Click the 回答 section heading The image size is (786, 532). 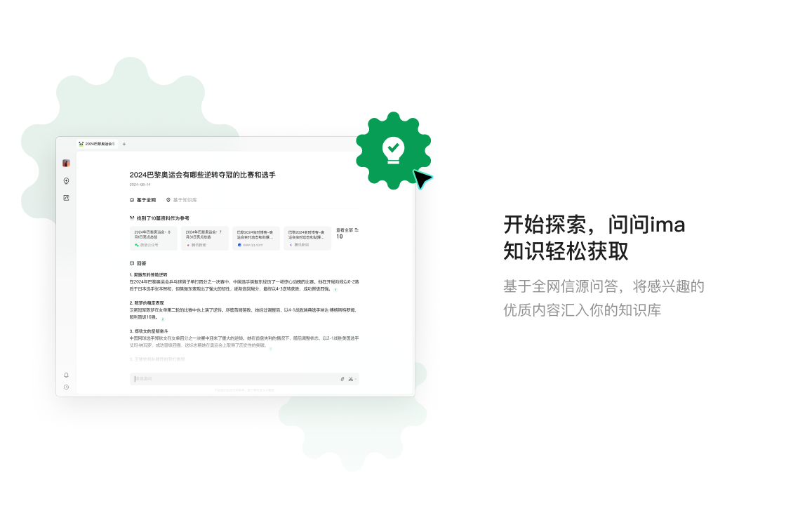click(x=138, y=263)
